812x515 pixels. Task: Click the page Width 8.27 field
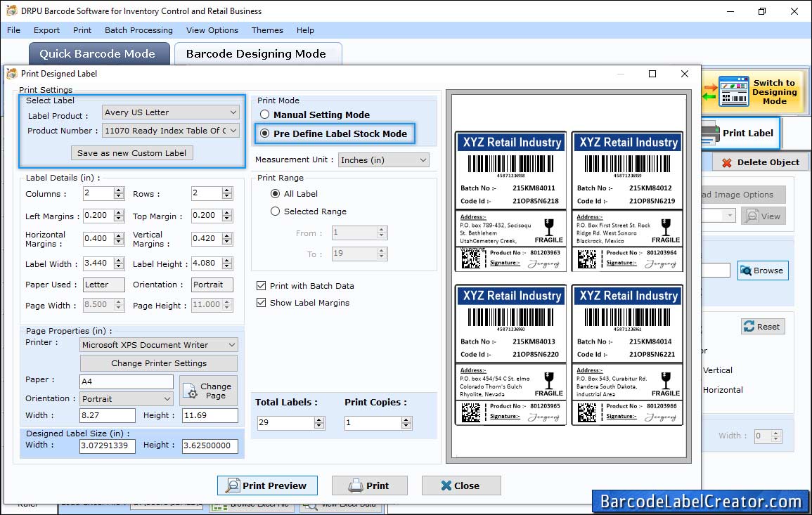pyautogui.click(x=107, y=415)
